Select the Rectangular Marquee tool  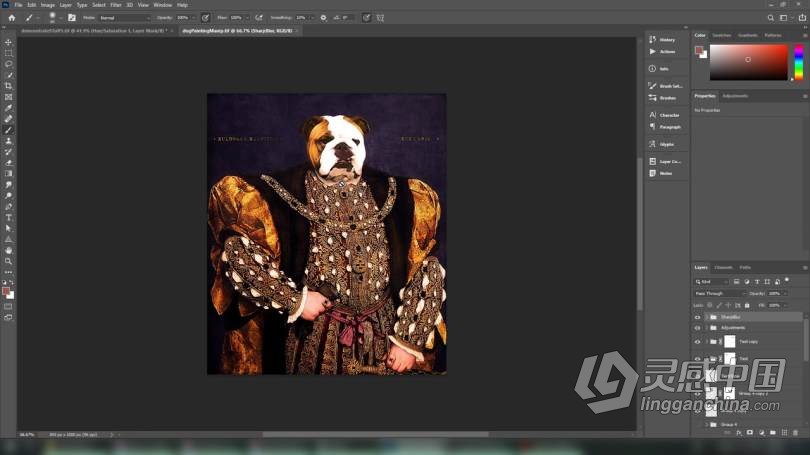pos(8,53)
